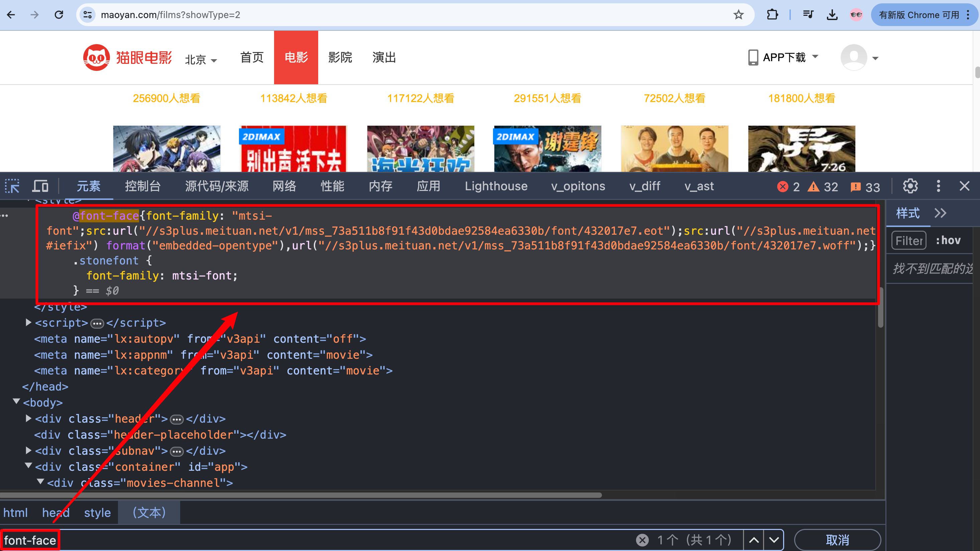
Task: Expand the <script> tree node
Action: (28, 322)
